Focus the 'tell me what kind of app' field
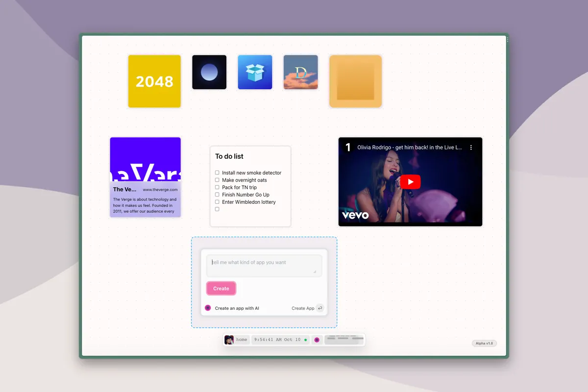The height and width of the screenshot is (392, 588). tap(264, 266)
